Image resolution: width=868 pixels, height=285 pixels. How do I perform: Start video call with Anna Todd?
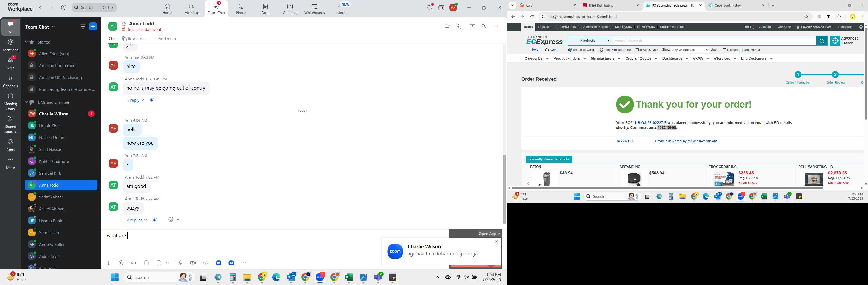(447, 26)
